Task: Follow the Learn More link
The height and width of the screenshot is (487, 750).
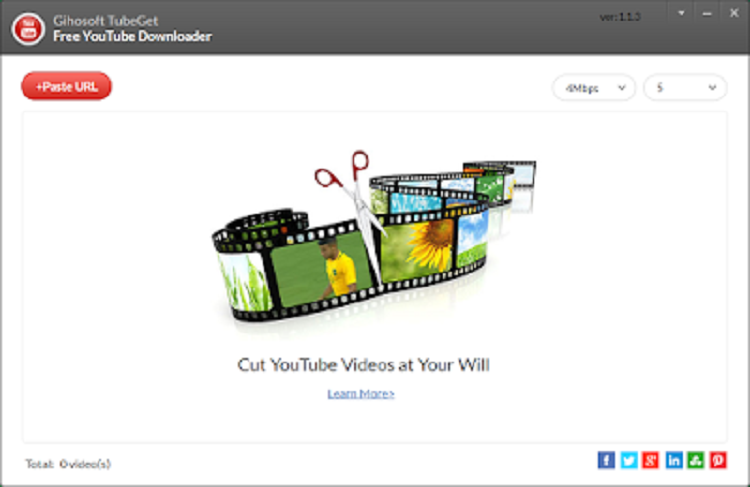Action: point(361,394)
